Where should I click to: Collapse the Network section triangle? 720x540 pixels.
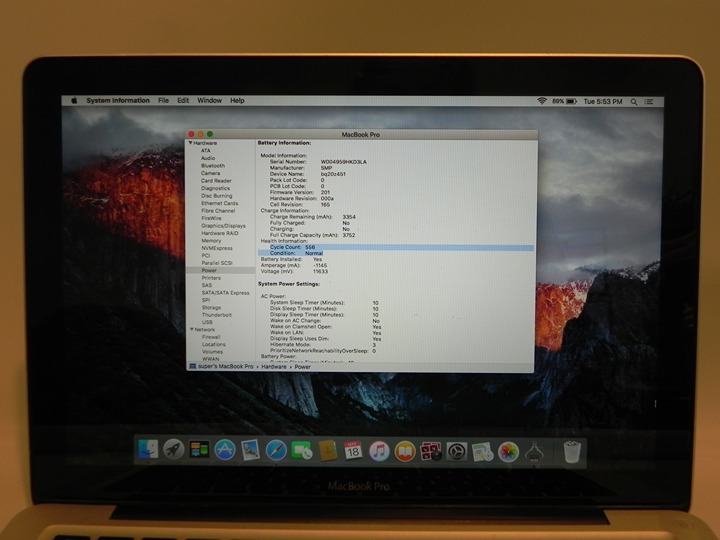(191, 329)
